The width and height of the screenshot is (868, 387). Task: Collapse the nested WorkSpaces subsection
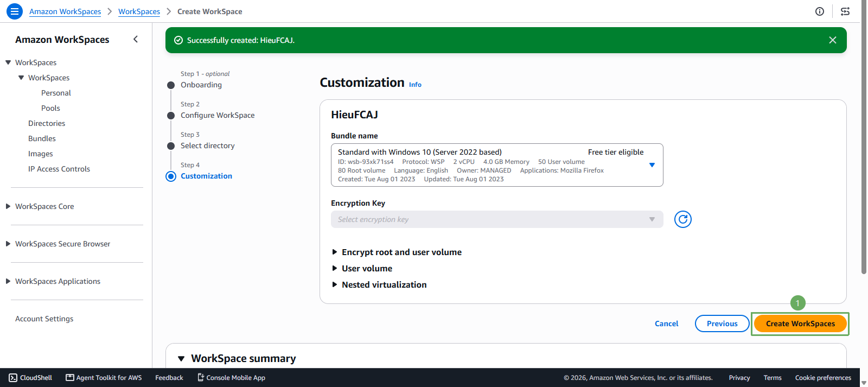[x=21, y=78]
